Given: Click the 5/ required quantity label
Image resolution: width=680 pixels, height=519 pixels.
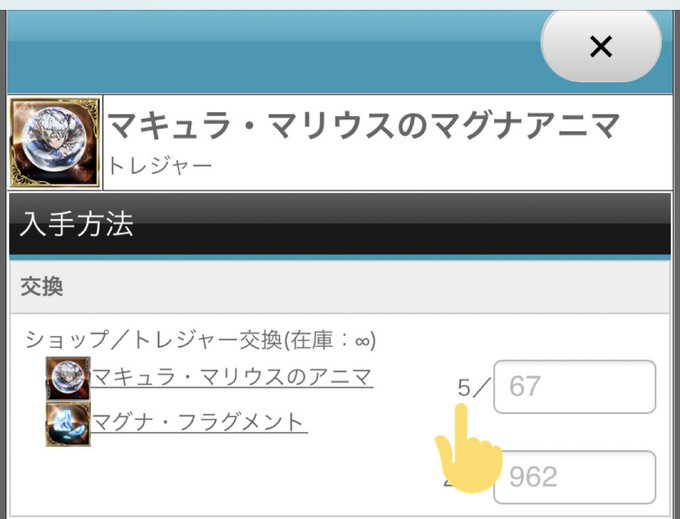Looking at the screenshot, I should point(473,387).
